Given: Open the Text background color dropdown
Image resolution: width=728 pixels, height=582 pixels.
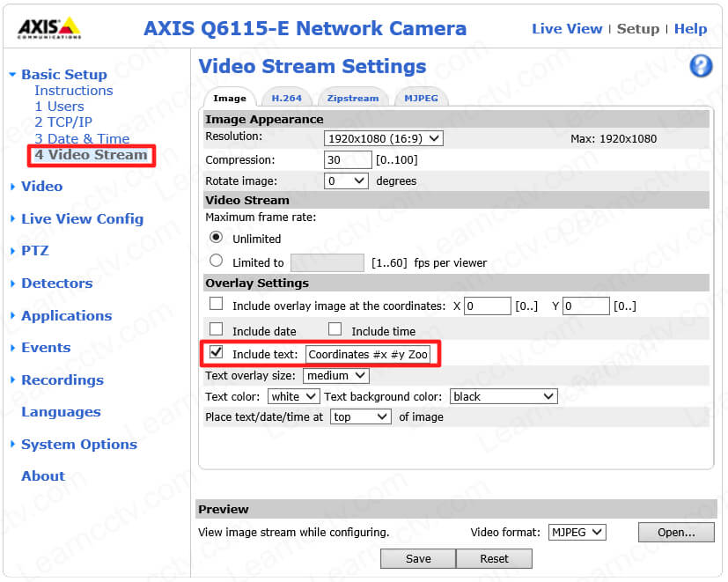Looking at the screenshot, I should (503, 396).
